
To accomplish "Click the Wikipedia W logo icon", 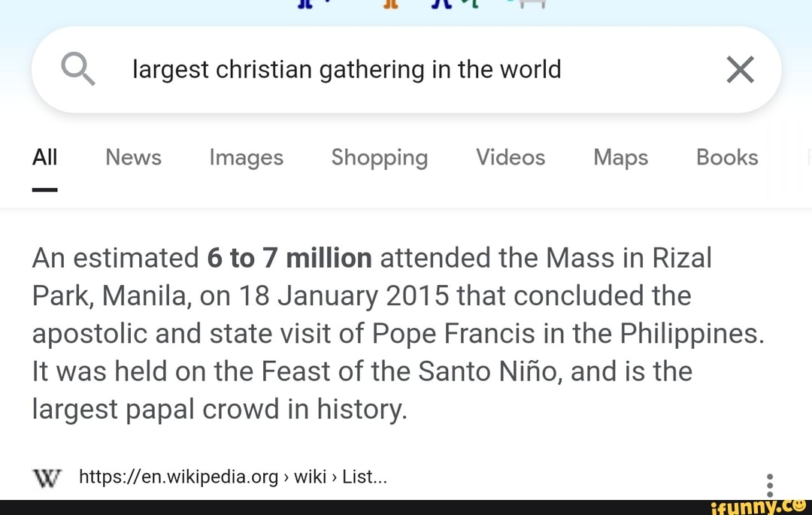I will coord(47,477).
